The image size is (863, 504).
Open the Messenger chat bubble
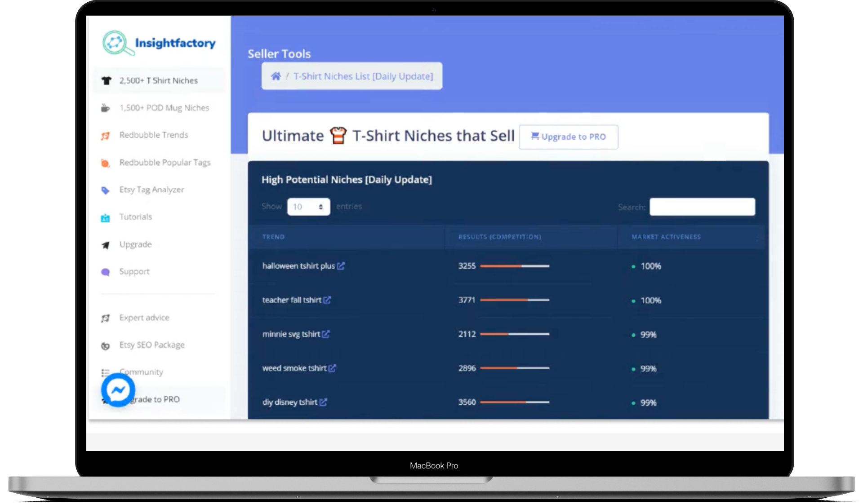click(x=118, y=390)
